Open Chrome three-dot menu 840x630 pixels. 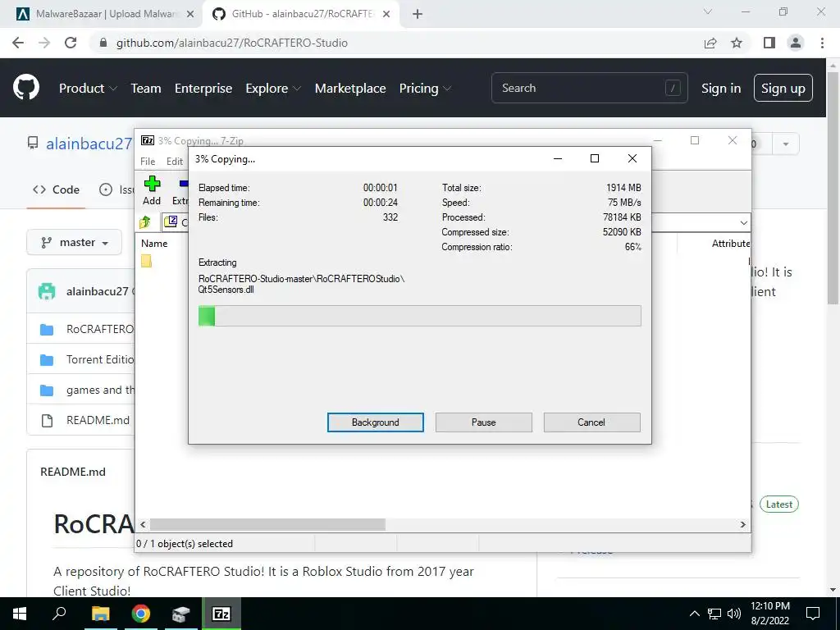pos(822,43)
